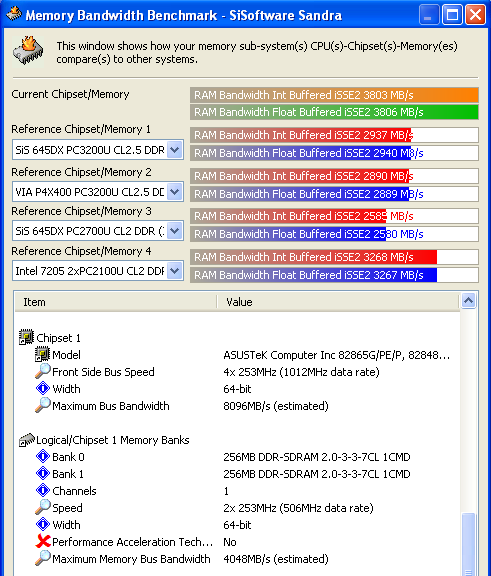Click the Model row chip icon
The width and height of the screenshot is (491, 576).
[x=42, y=354]
